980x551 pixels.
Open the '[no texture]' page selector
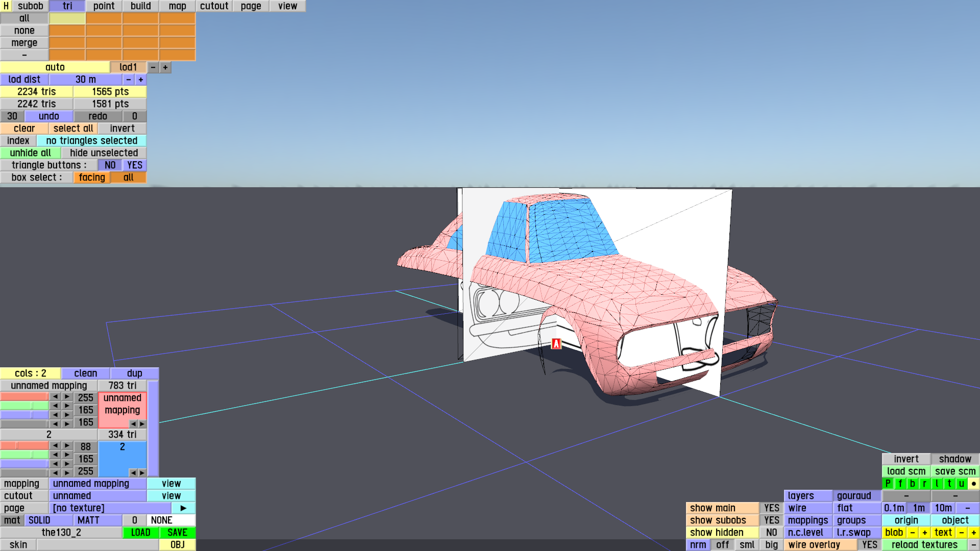coord(110,508)
